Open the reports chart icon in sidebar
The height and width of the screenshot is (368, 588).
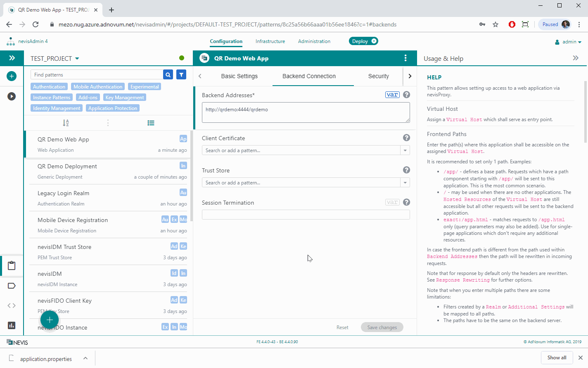point(12,325)
